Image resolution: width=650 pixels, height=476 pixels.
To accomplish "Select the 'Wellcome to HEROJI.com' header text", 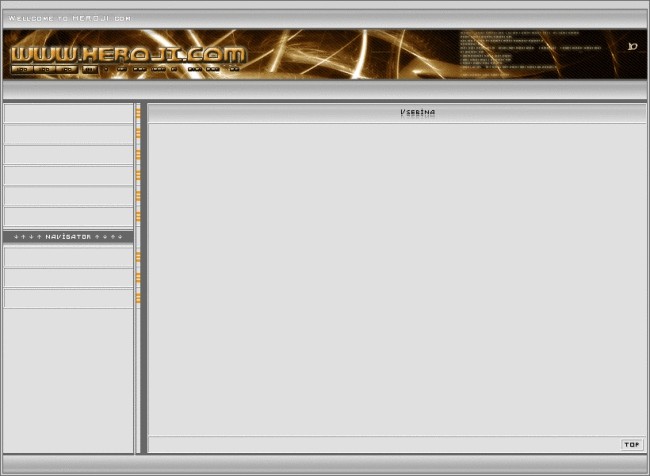I will (70, 19).
